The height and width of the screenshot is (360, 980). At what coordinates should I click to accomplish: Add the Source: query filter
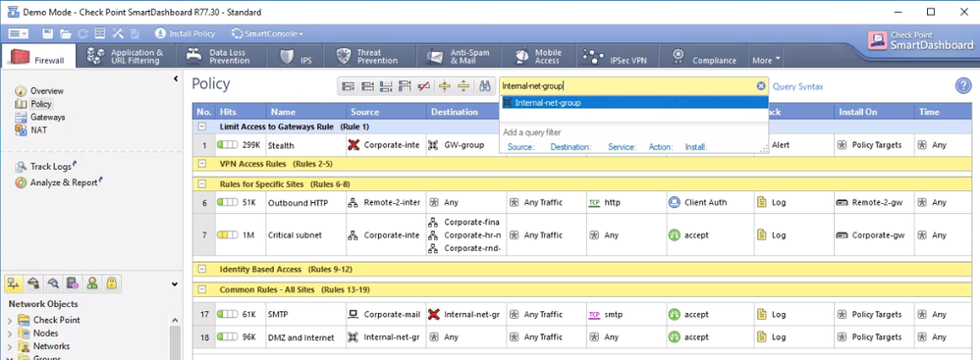pyautogui.click(x=520, y=147)
